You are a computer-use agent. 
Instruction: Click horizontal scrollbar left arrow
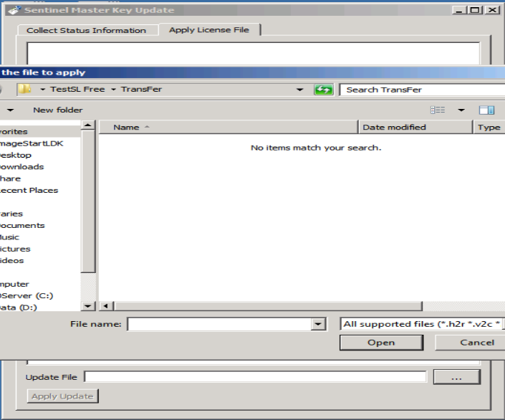click(106, 306)
